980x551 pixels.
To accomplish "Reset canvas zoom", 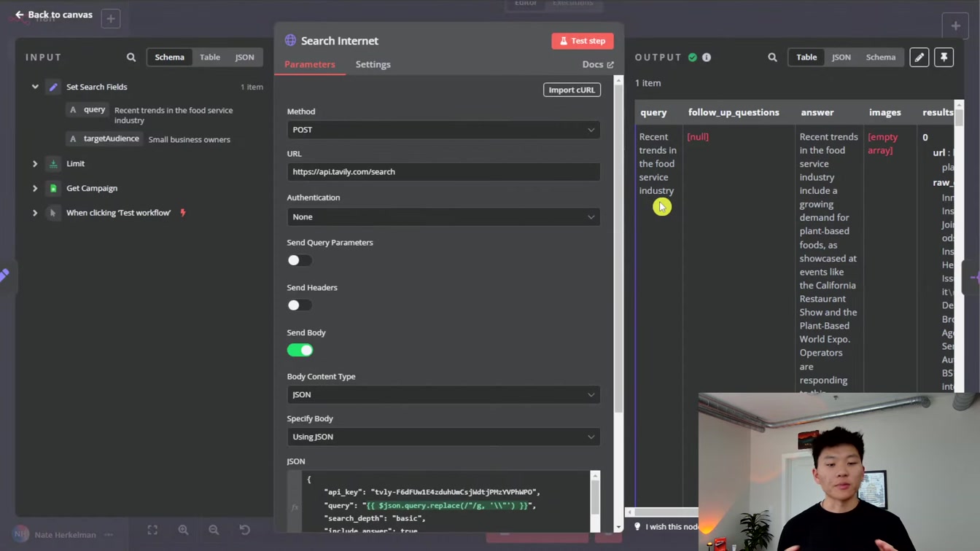I will 245,530.
